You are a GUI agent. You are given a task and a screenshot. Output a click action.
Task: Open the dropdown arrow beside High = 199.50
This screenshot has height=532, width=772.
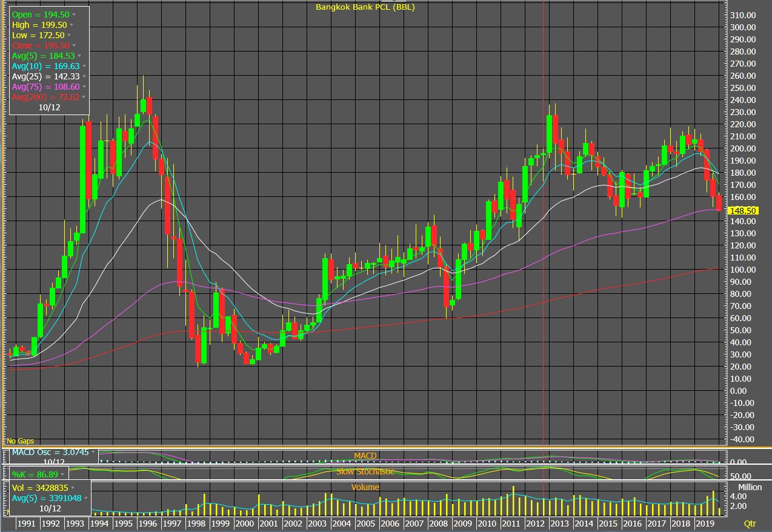(x=72, y=25)
